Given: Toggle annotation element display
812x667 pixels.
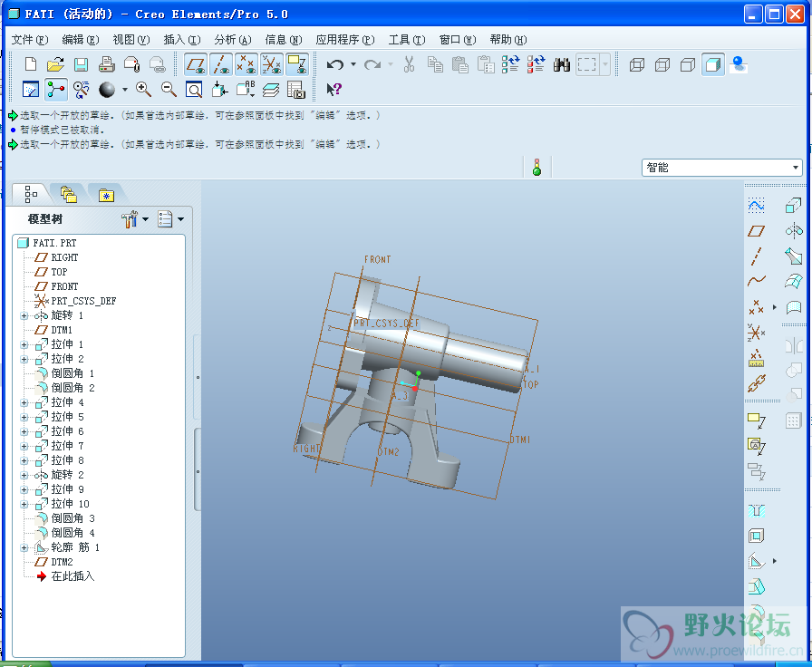Looking at the screenshot, I should pos(297,64).
